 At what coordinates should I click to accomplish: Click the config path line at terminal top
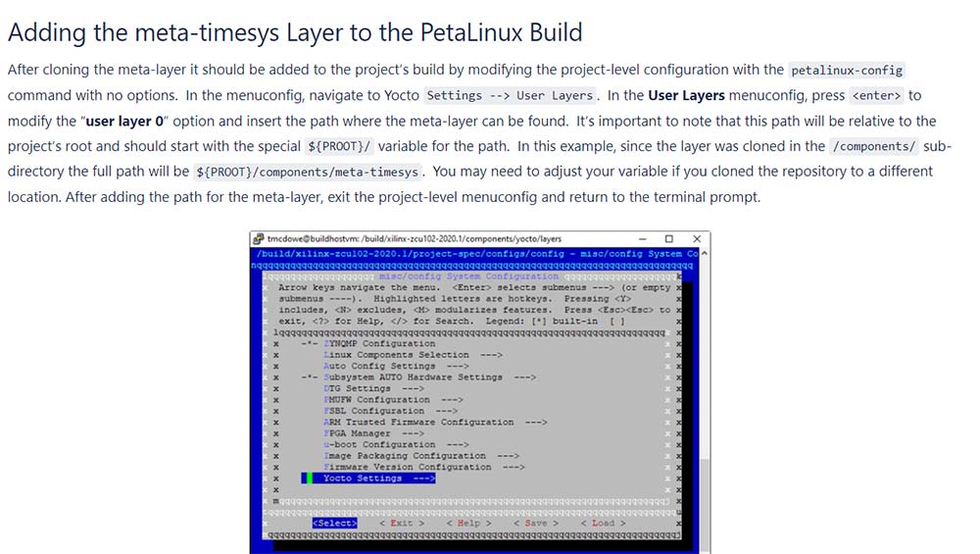click(477, 254)
